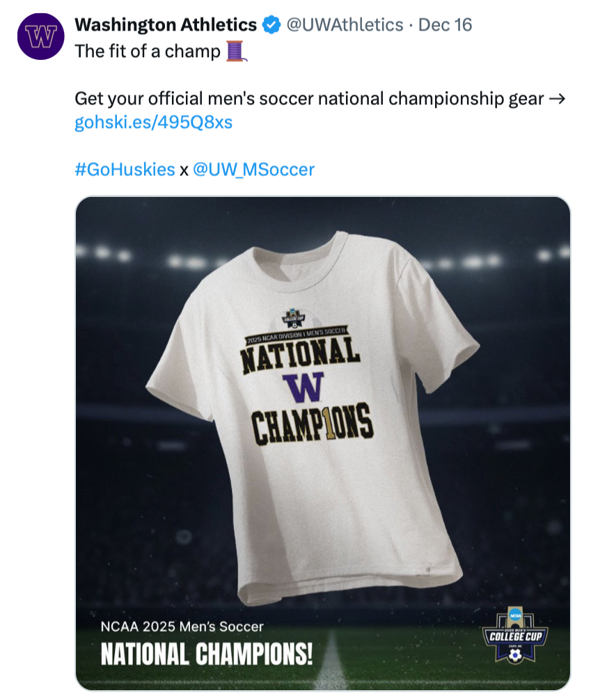Viewport: 607px width, 700px height.
Task: Click the blue verified badge
Action: tap(271, 26)
